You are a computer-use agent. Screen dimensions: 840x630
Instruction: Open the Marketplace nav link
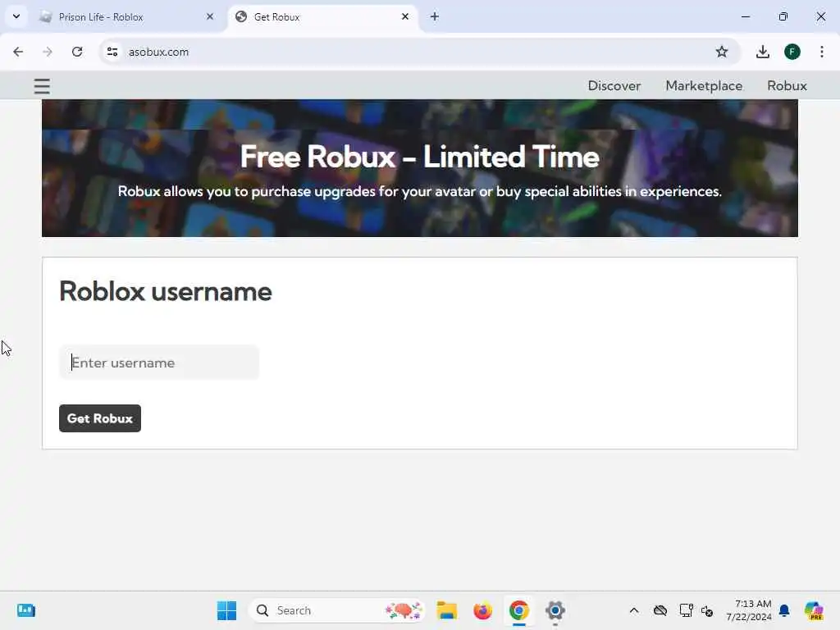(x=704, y=85)
